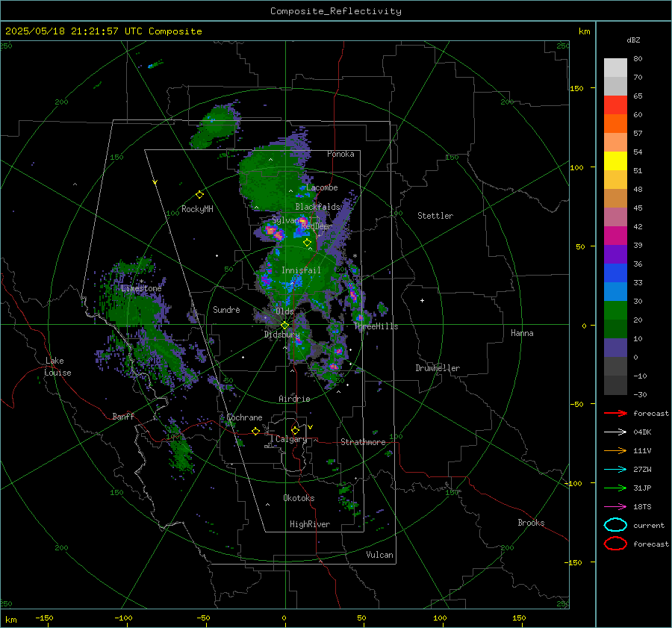
Task: Click the HighRiver label
Action: [310, 524]
